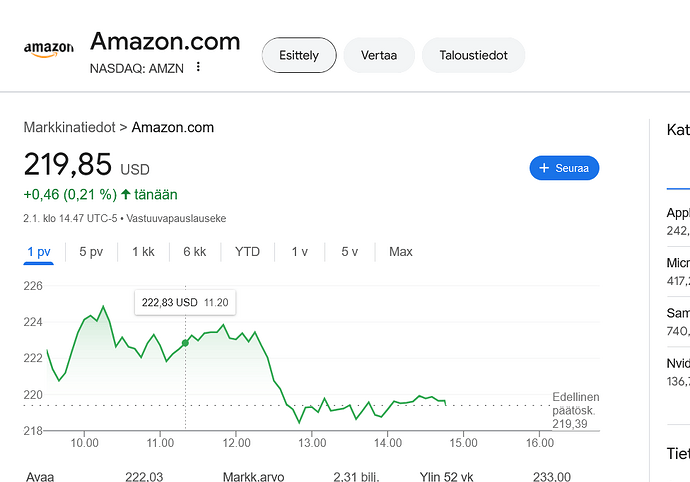Viewport: 690px width, 482px height.
Task: Open the three-dot menu next to AMZN
Action: pos(198,66)
